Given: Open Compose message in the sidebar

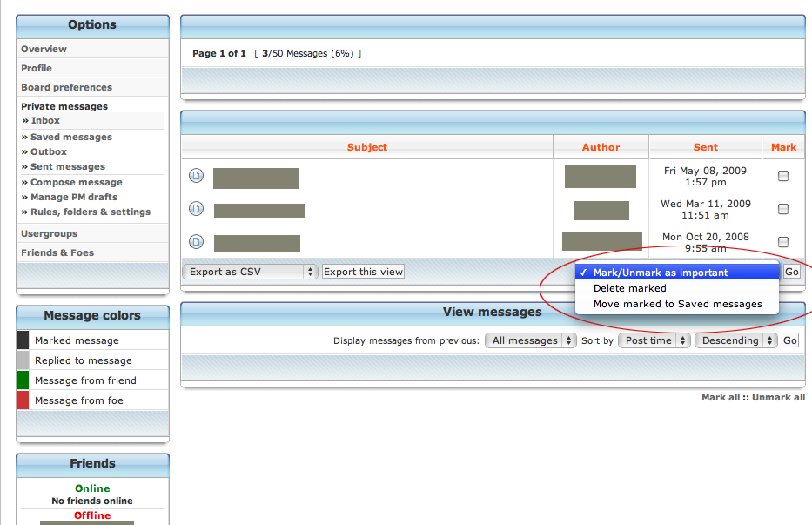Looking at the screenshot, I should coord(77,182).
